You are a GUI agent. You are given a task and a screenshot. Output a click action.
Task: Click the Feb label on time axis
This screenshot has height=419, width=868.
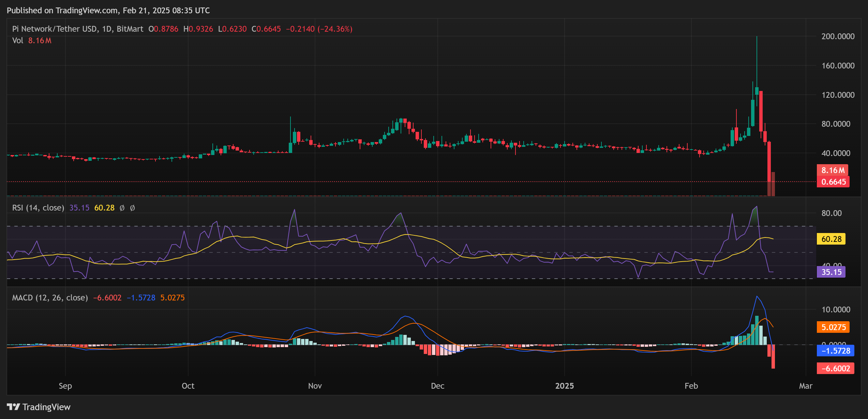[x=691, y=386]
